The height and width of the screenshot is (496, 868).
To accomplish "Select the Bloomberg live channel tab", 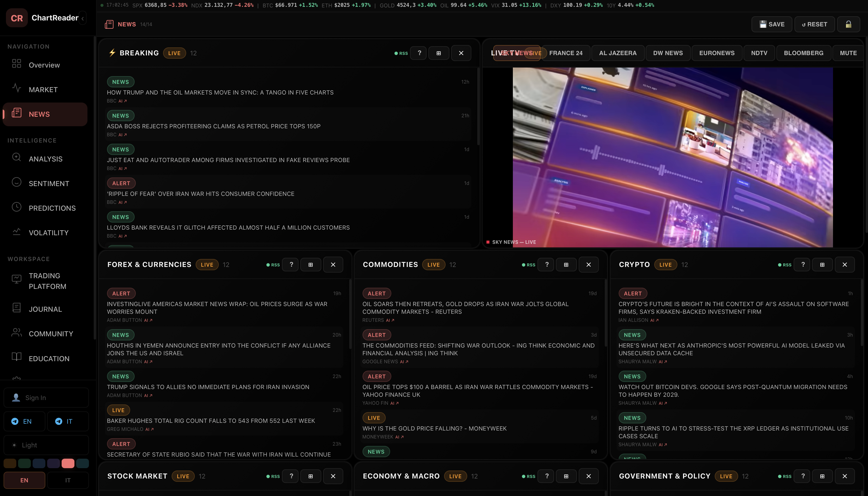I will [x=803, y=53].
